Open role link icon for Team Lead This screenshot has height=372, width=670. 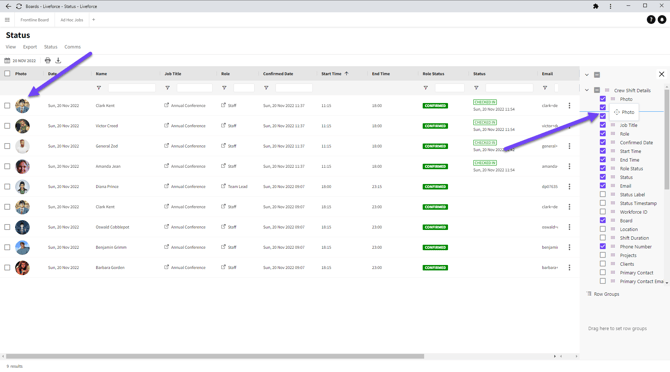223,186
